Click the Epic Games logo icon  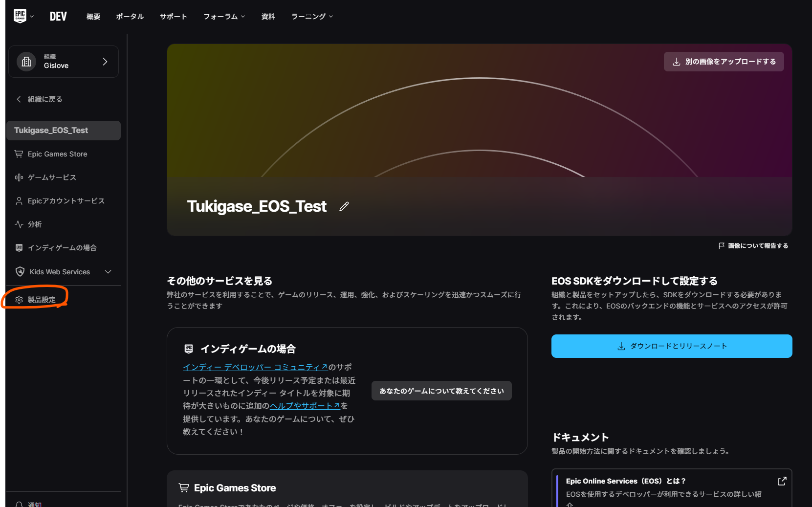click(x=20, y=16)
